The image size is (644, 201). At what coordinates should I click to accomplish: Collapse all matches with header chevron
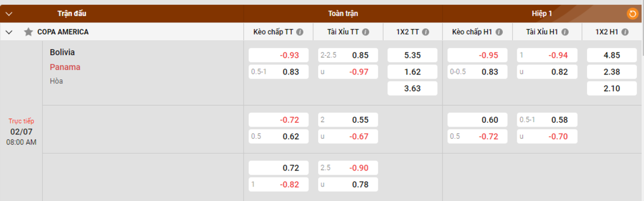point(9,13)
